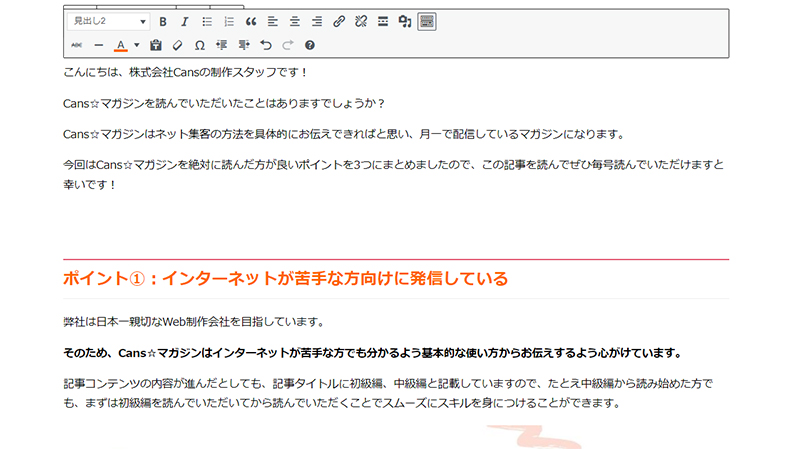The height and width of the screenshot is (450, 800).
Task: Toggle the toolbar kitchen sink button
Action: pos(427,21)
